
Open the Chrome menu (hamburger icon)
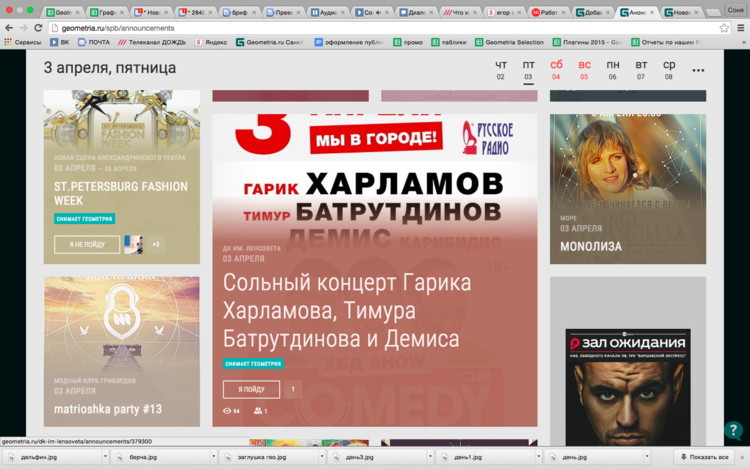pyautogui.click(x=739, y=28)
